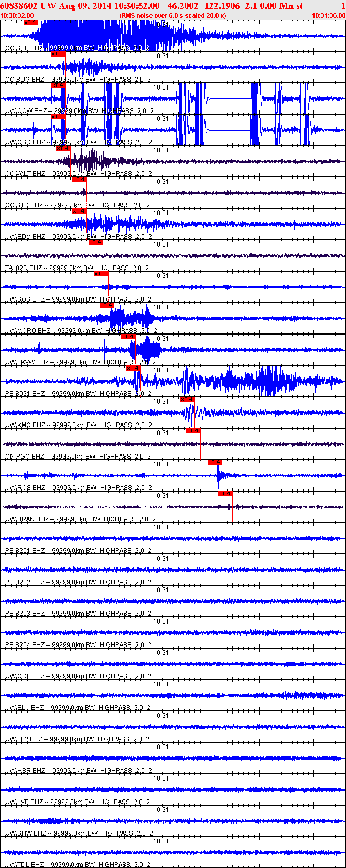Screen dimensions: 346x868
Task: Click the red pick flag on the UW LKWW trace
Action: [128, 337]
